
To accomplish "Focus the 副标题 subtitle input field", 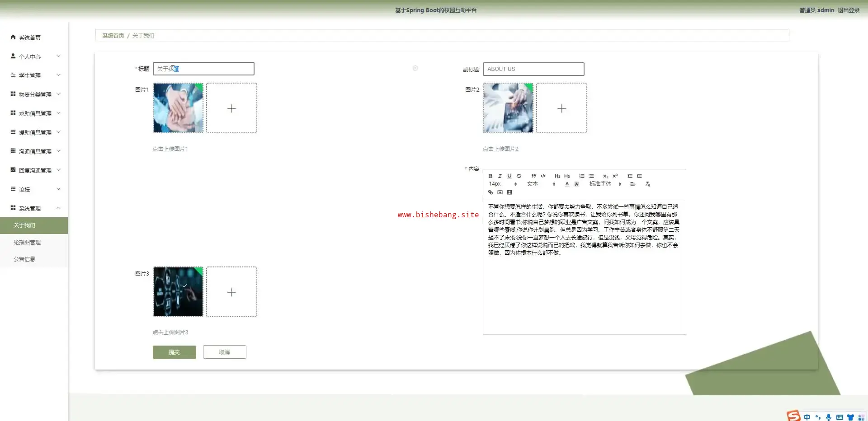I will point(533,69).
